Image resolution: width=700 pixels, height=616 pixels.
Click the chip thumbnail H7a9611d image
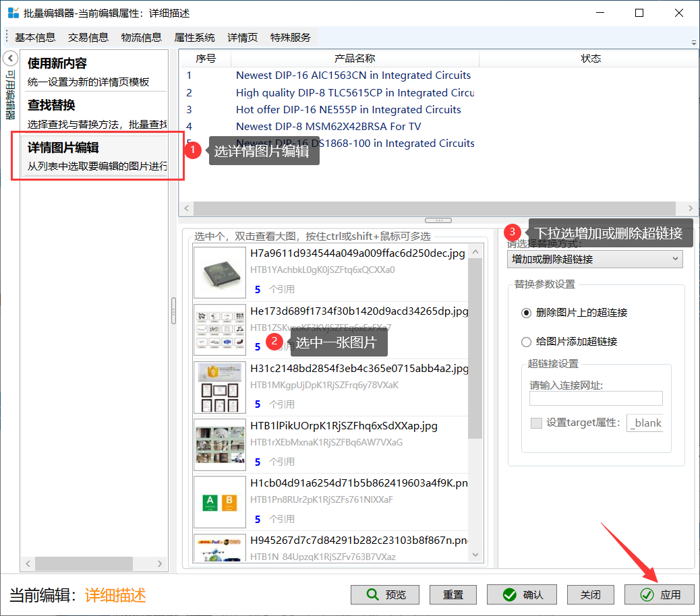click(x=220, y=272)
